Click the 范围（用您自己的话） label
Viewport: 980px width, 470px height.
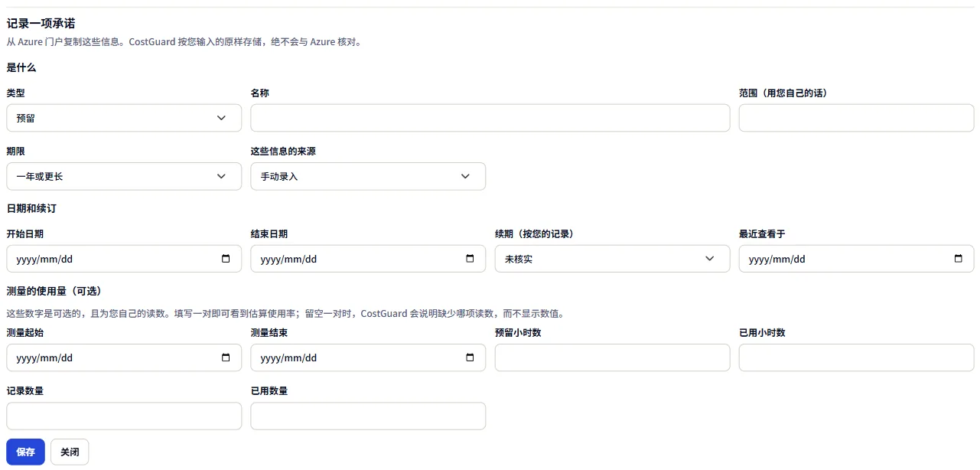click(x=783, y=93)
